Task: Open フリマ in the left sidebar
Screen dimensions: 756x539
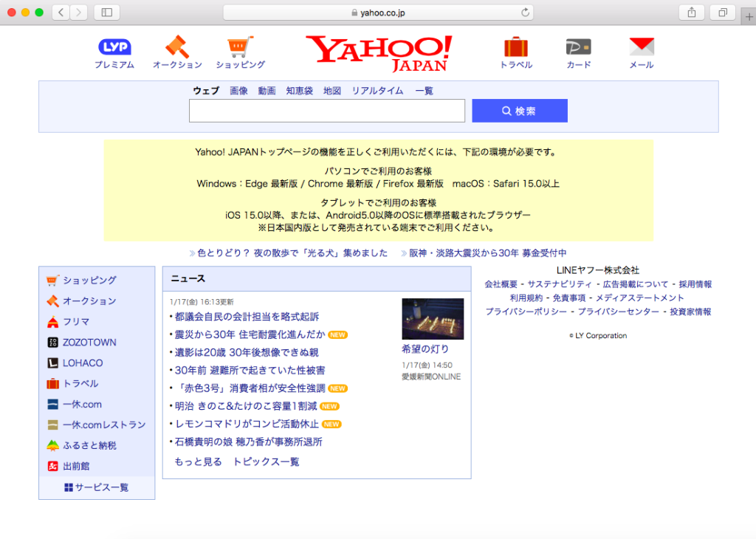Action: (x=76, y=322)
